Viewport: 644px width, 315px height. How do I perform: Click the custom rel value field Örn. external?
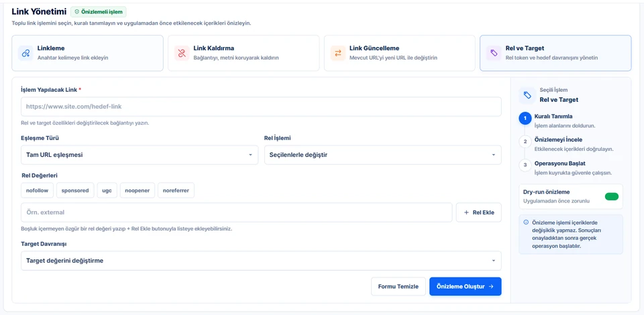click(237, 212)
